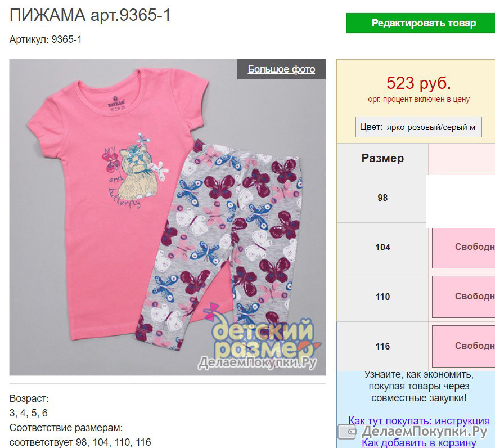Image resolution: width=495 pixels, height=448 pixels.
Task: Click the size 116 row label
Action: (382, 347)
